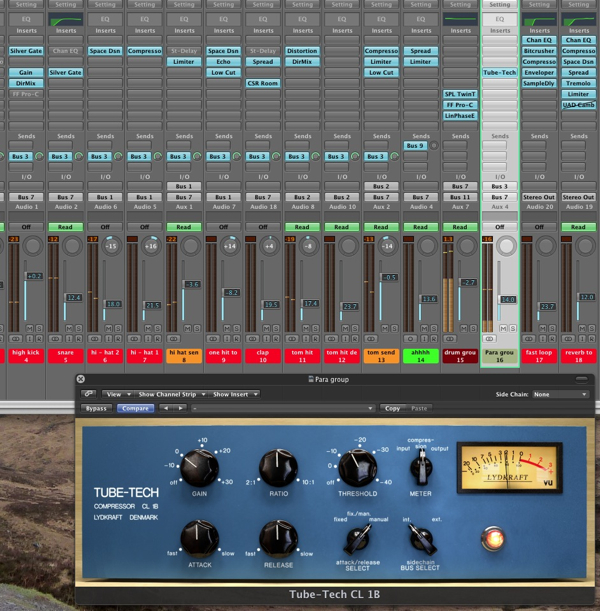Click the plugin window link chain icon
The width and height of the screenshot is (600, 611).
[88, 394]
